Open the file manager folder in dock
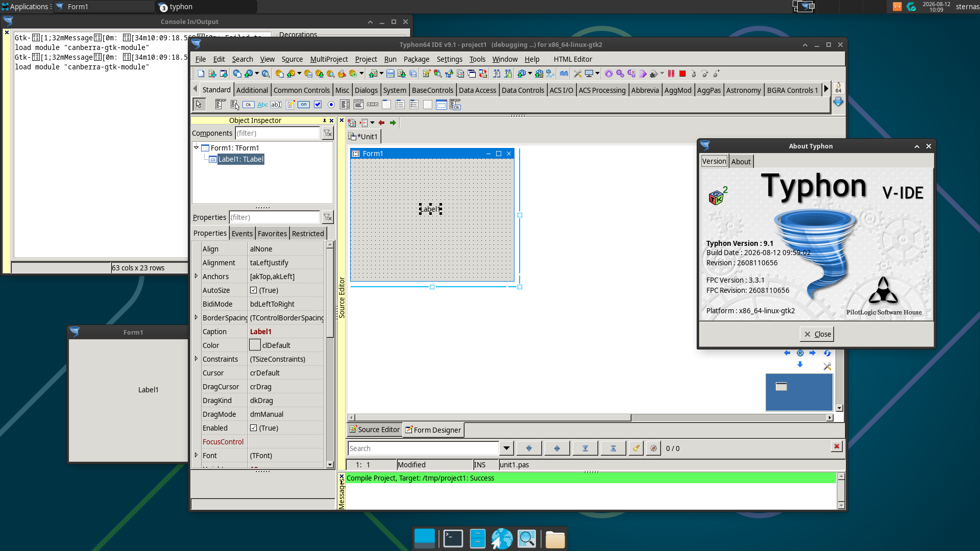 tap(555, 539)
